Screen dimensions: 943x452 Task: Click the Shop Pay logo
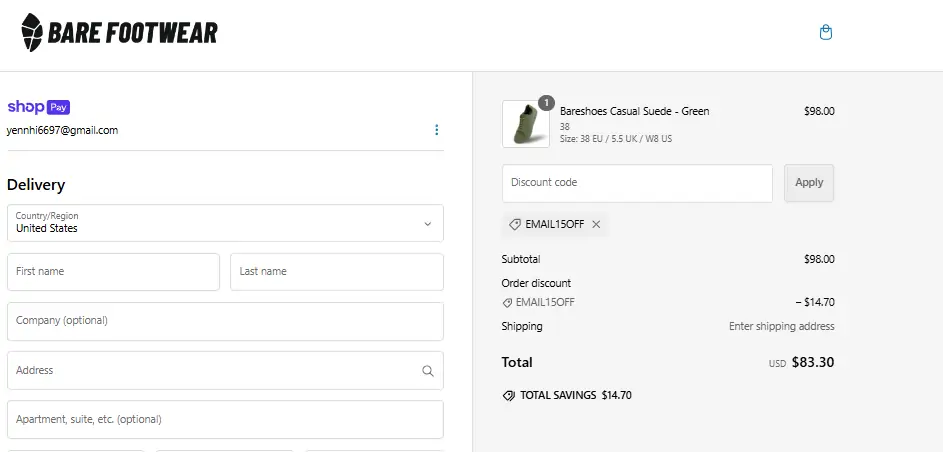pyautogui.click(x=38, y=107)
